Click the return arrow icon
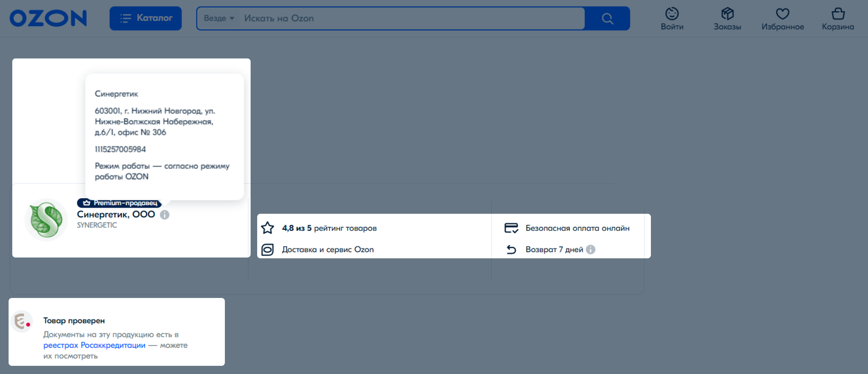The height and width of the screenshot is (374, 868). 511,249
